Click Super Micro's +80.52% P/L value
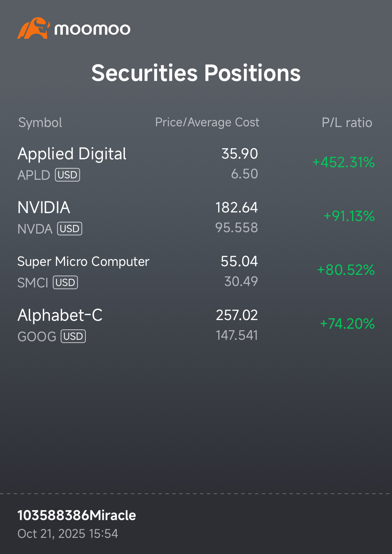Image resolution: width=392 pixels, height=554 pixels. 346,270
